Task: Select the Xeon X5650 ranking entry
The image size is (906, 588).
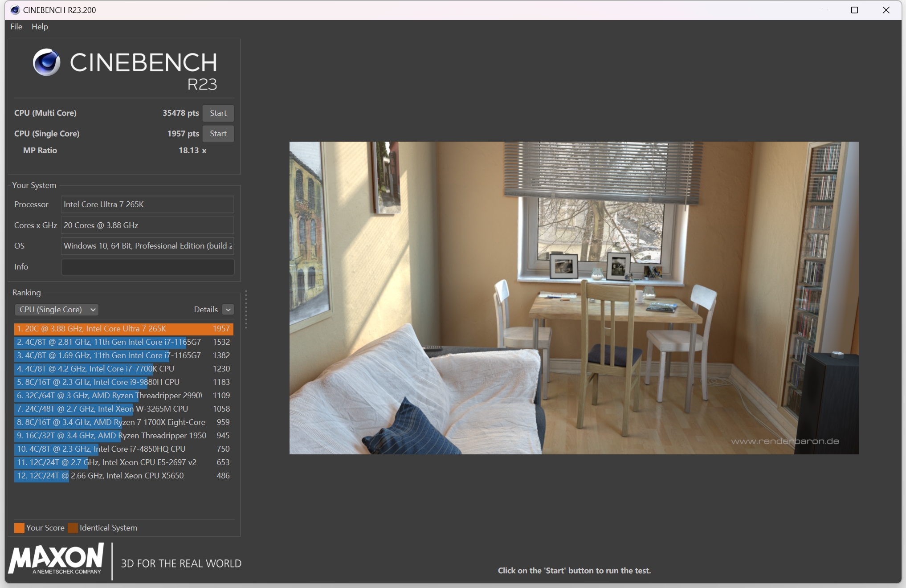Action: pos(123,476)
